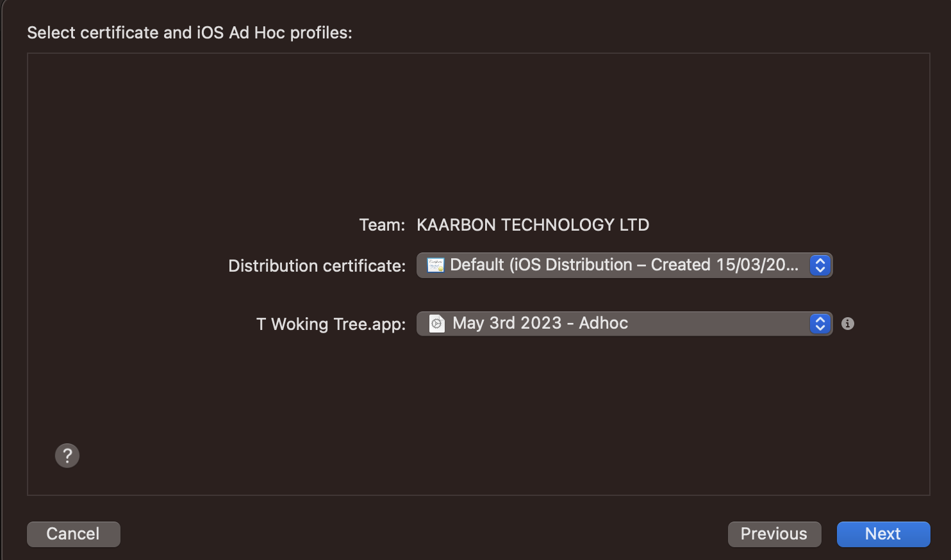Image resolution: width=951 pixels, height=560 pixels.
Task: Click the provisioning profile icon beside May 3rd 2023
Action: click(x=436, y=324)
